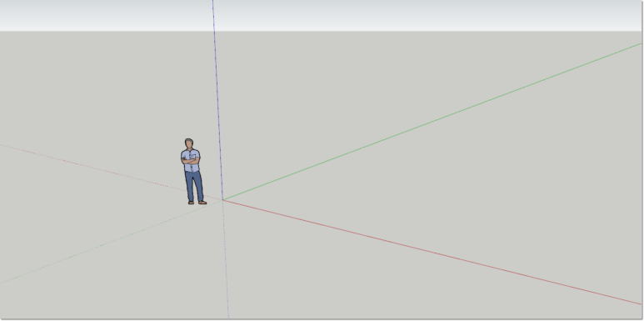The image size is (644, 321).
Task: Click the horizon line between sky and ground
Action: point(322,31)
